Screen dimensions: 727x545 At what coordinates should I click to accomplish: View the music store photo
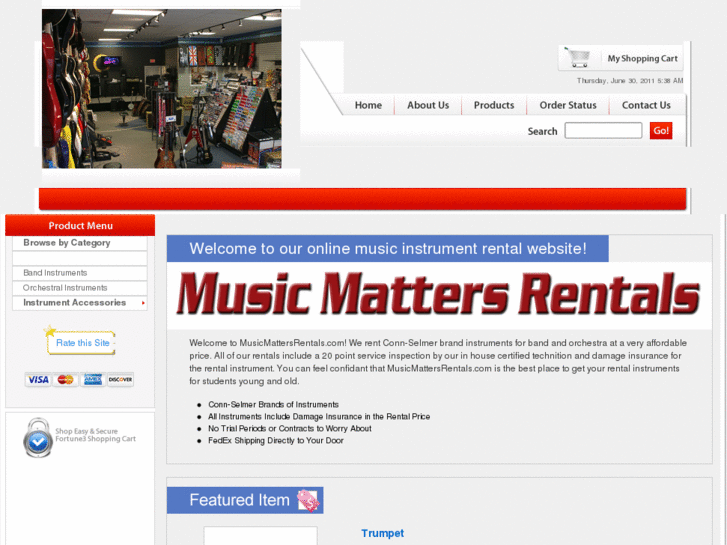pyautogui.click(x=161, y=89)
